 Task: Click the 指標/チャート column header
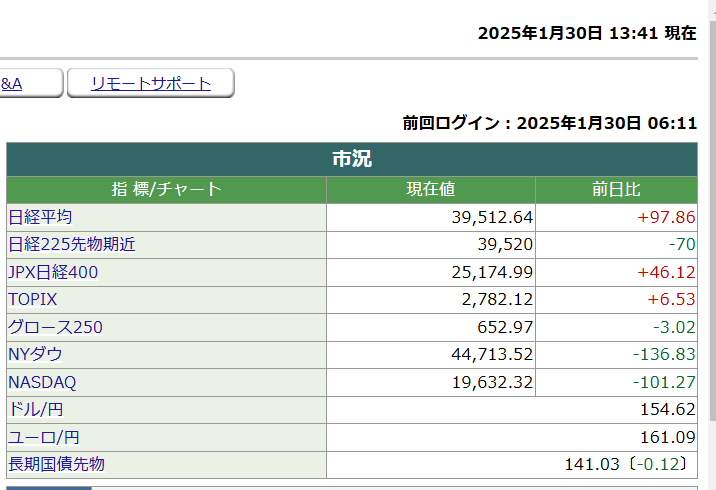166,190
